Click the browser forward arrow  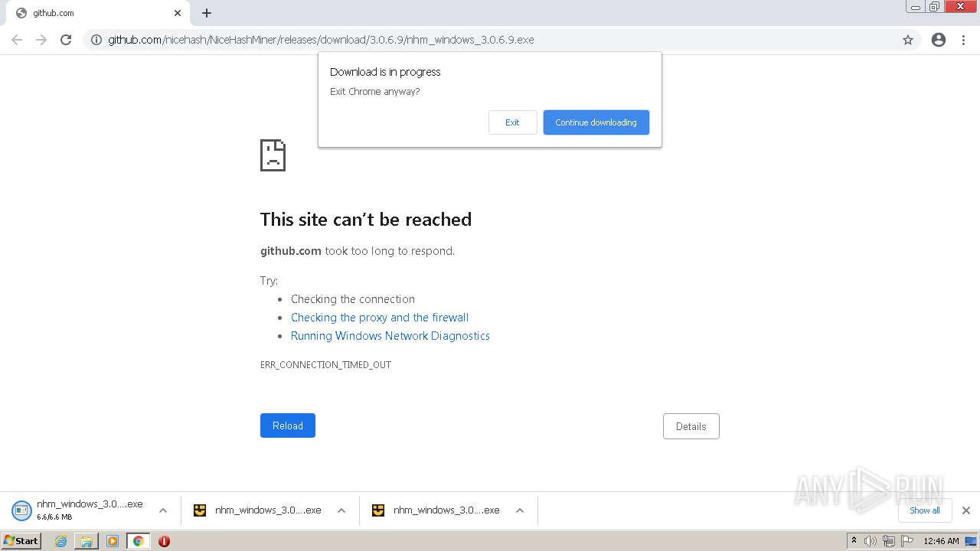point(41,40)
